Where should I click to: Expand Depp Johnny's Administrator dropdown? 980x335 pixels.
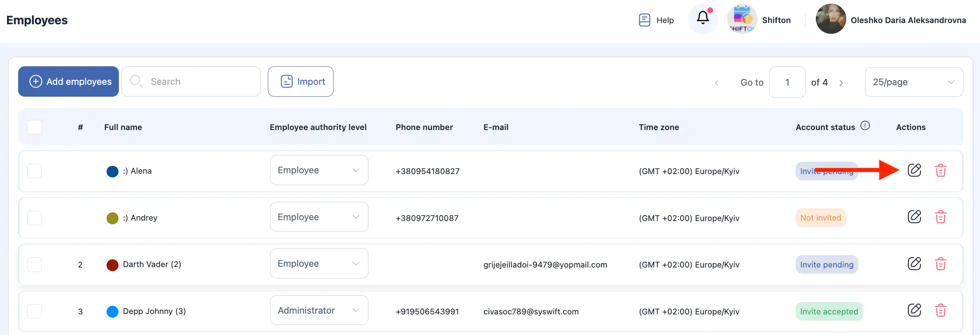click(x=319, y=310)
